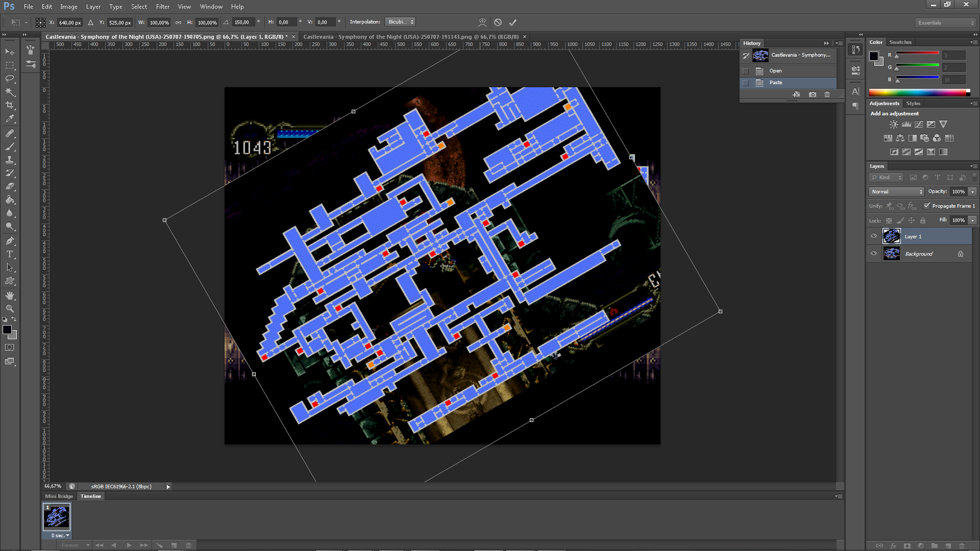Select the Pen tool

point(10,241)
